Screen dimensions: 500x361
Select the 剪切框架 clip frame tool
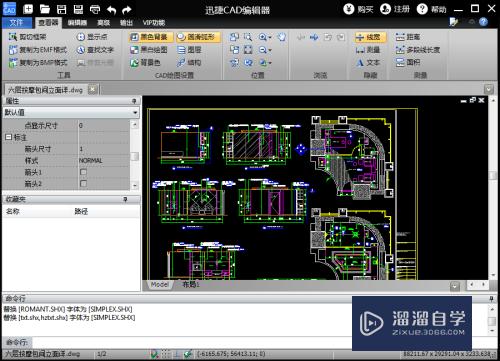(28, 37)
